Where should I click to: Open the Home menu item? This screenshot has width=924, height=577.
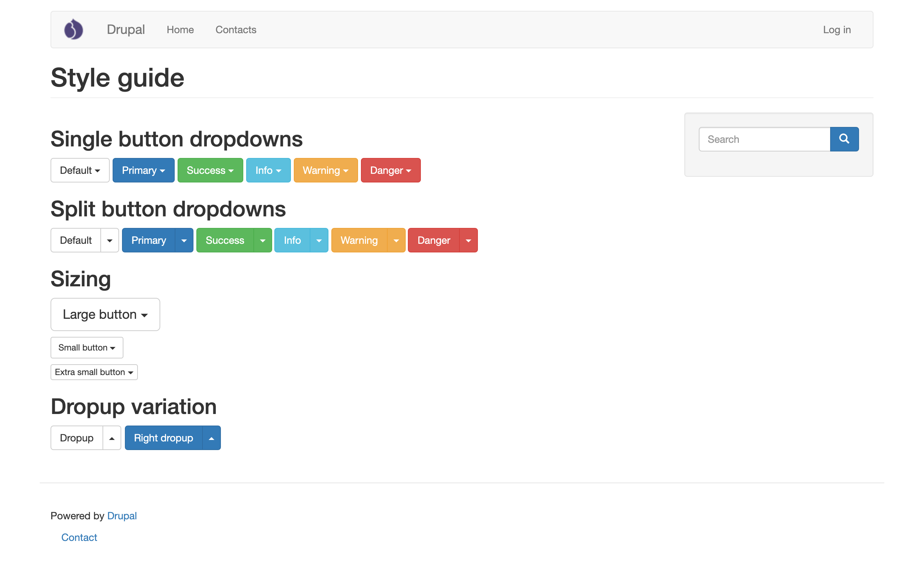(x=180, y=29)
